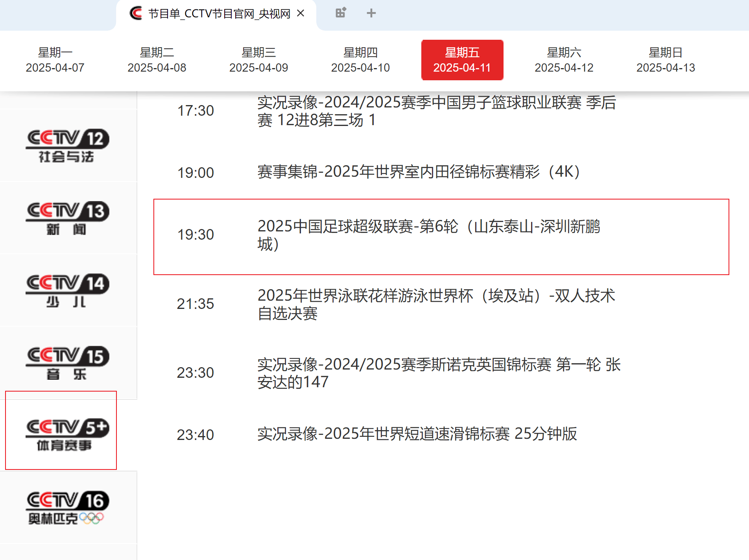Image resolution: width=749 pixels, height=560 pixels.
Task: Select the CCTV-5+ 体育赛事 channel logo
Action: pos(67,434)
